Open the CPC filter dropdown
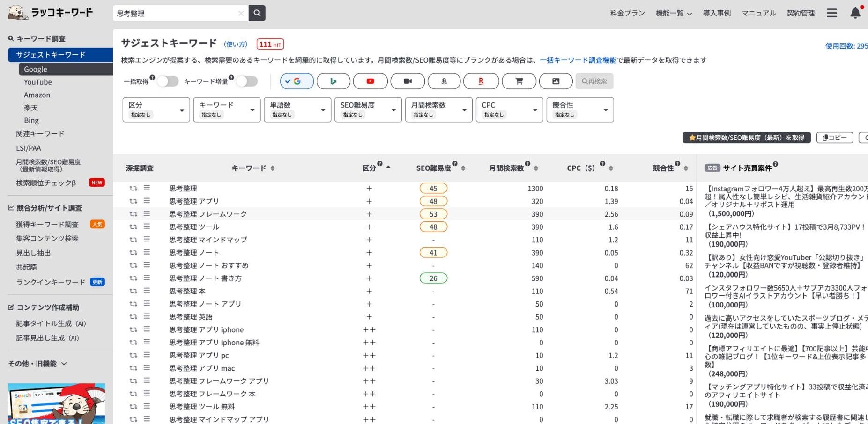 coord(510,110)
